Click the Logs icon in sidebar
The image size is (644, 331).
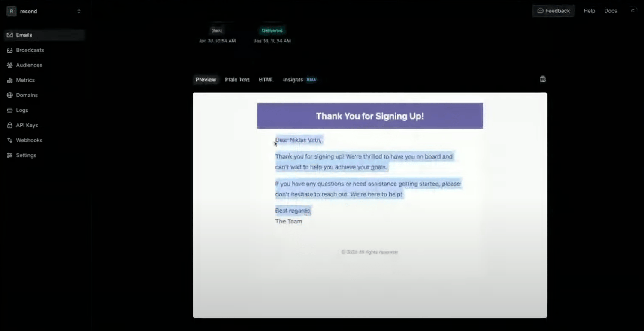coord(9,110)
